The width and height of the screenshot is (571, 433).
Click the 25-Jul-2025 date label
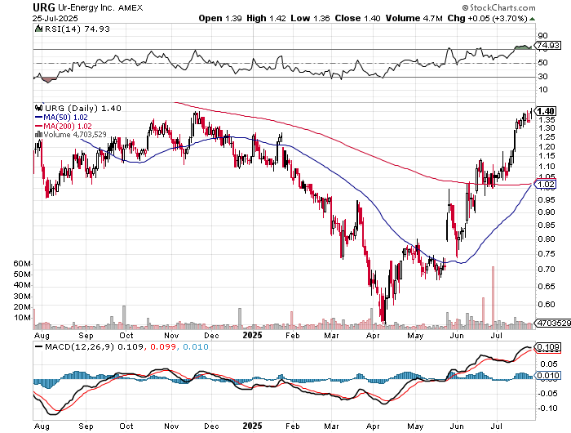point(55,18)
